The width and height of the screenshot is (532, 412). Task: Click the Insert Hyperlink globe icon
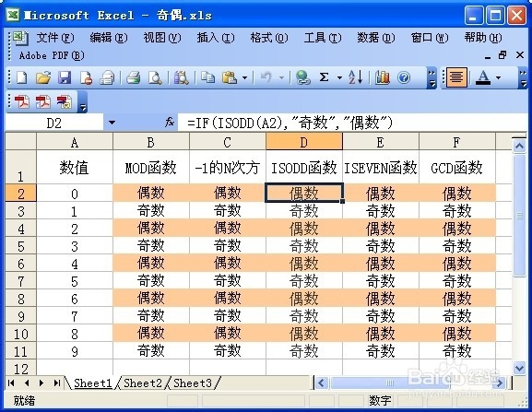point(303,77)
